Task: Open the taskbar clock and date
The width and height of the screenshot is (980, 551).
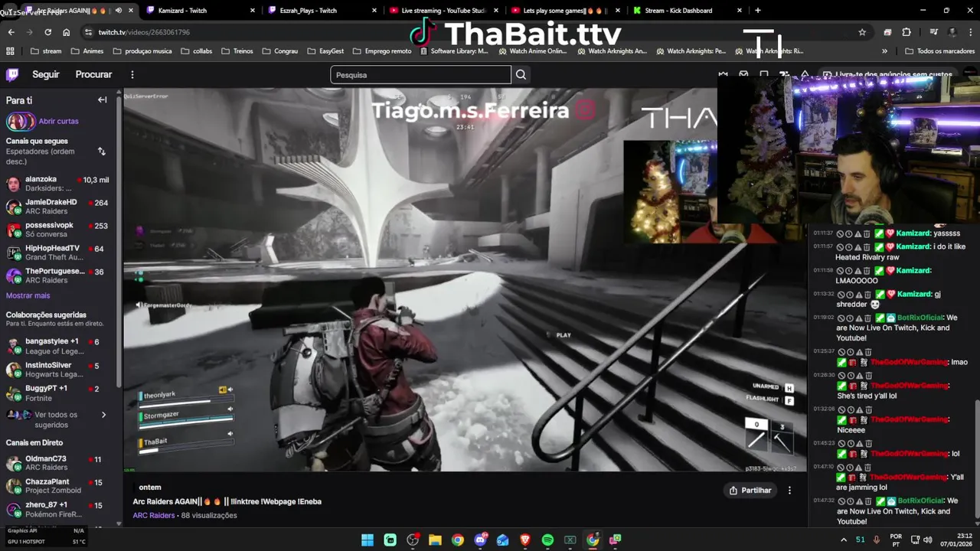Action: click(958, 540)
